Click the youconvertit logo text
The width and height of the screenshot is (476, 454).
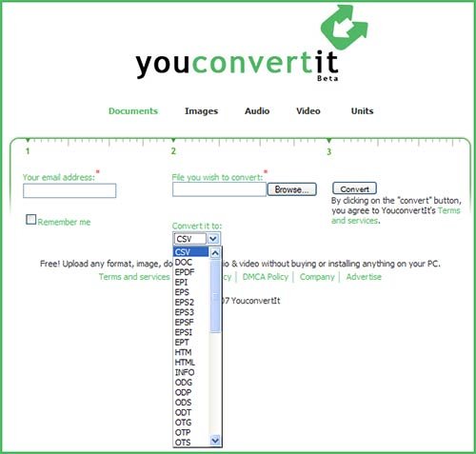point(237,64)
